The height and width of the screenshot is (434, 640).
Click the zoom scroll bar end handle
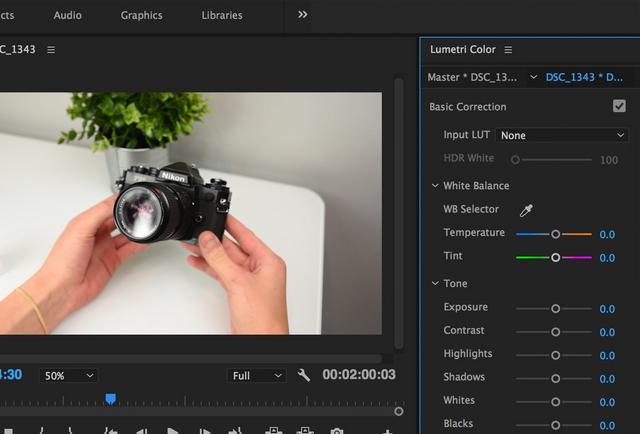tap(399, 411)
